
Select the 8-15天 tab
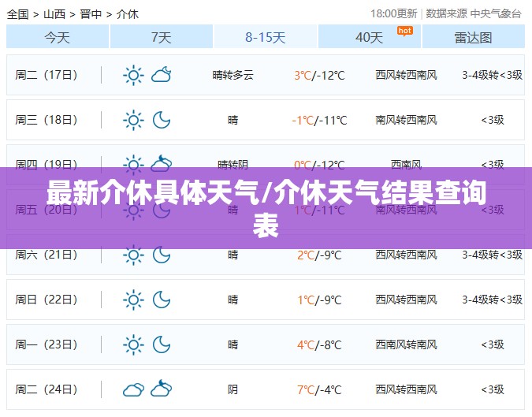pyautogui.click(x=266, y=36)
